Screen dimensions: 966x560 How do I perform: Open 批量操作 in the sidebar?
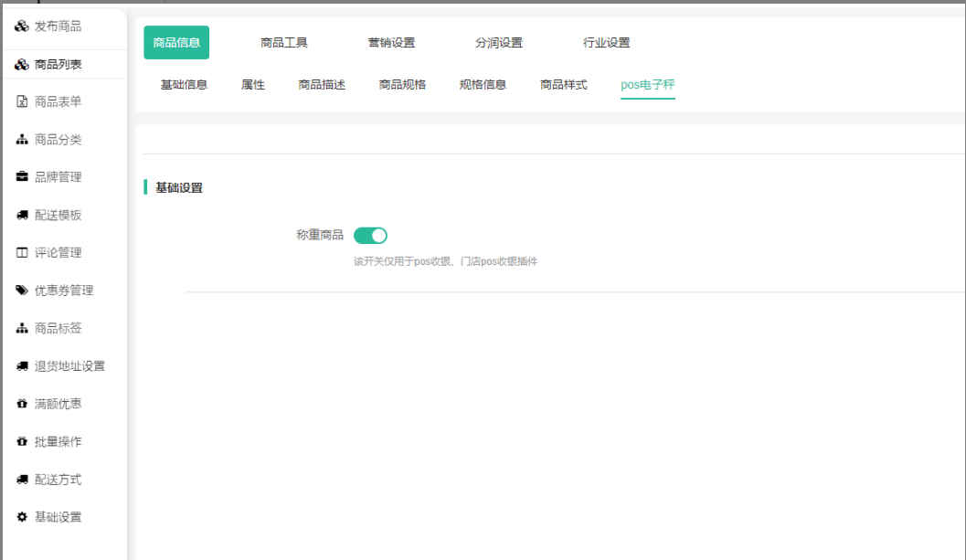click(58, 442)
